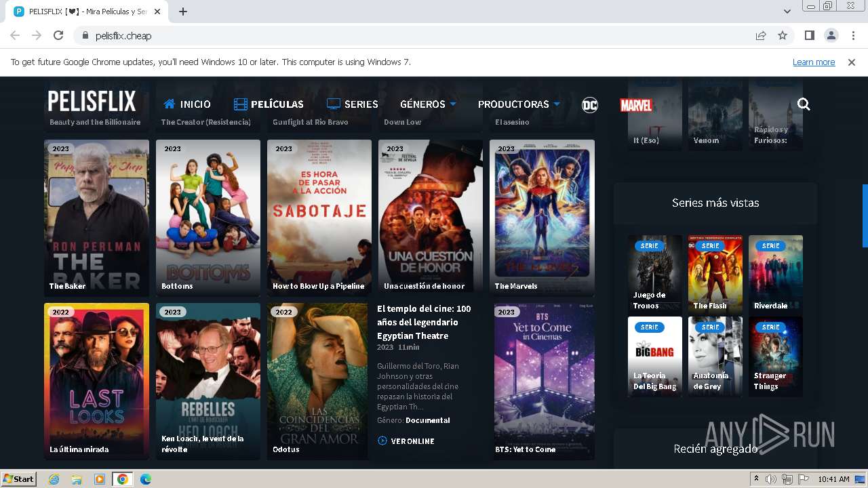The height and width of the screenshot is (488, 868).
Task: Click the Series monitor icon
Action: 334,104
